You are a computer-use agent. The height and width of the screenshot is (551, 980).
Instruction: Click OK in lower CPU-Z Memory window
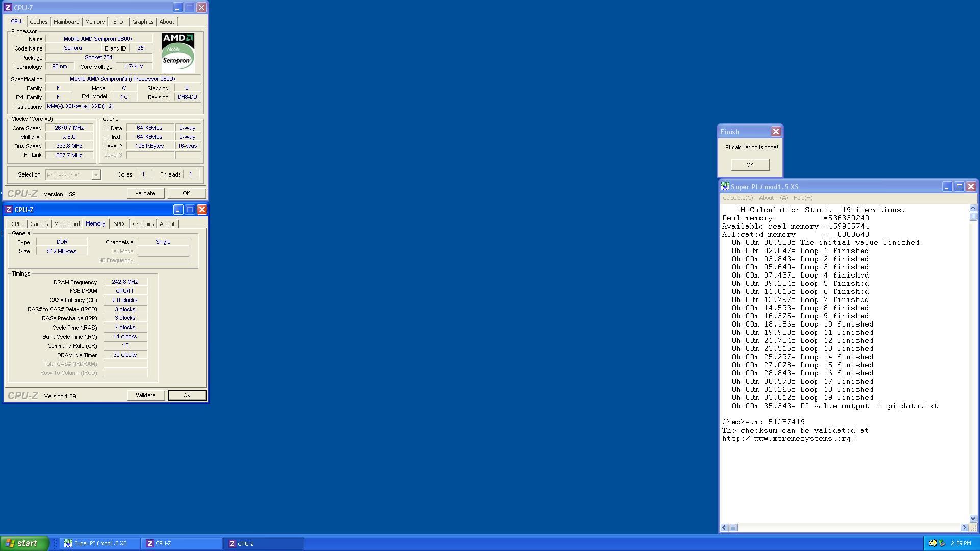coord(187,395)
